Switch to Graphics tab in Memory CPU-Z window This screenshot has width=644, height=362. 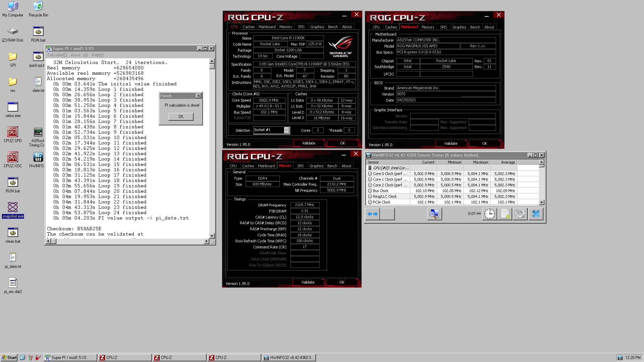point(316,166)
